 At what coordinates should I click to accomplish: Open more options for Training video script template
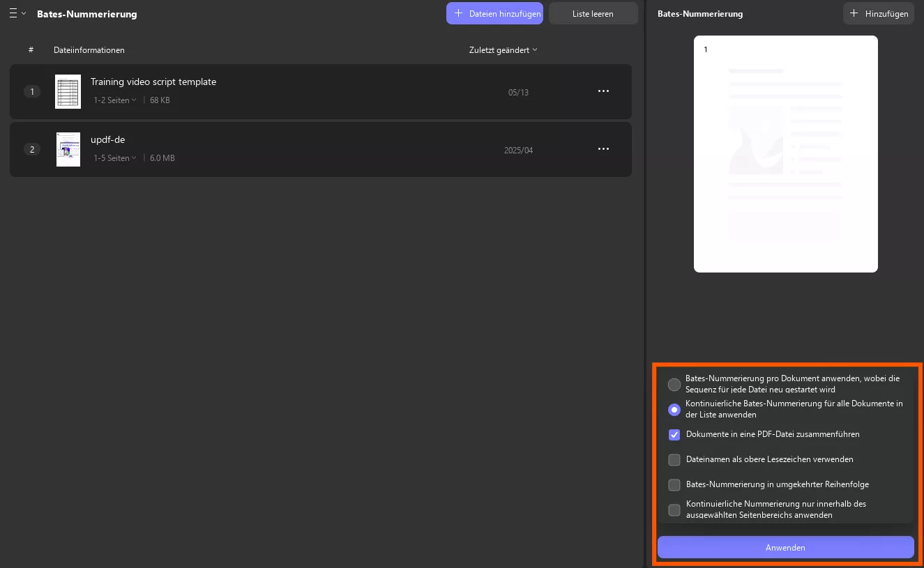(x=604, y=91)
